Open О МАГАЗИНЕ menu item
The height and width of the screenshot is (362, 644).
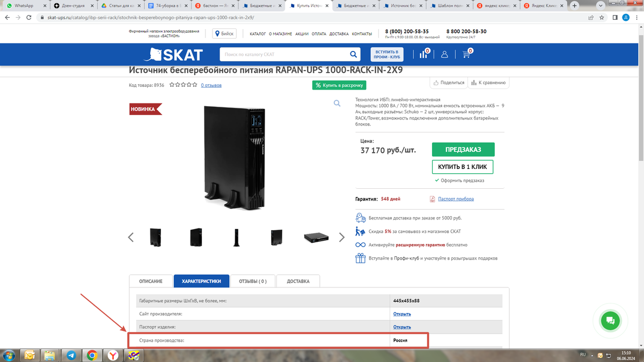pyautogui.click(x=281, y=34)
